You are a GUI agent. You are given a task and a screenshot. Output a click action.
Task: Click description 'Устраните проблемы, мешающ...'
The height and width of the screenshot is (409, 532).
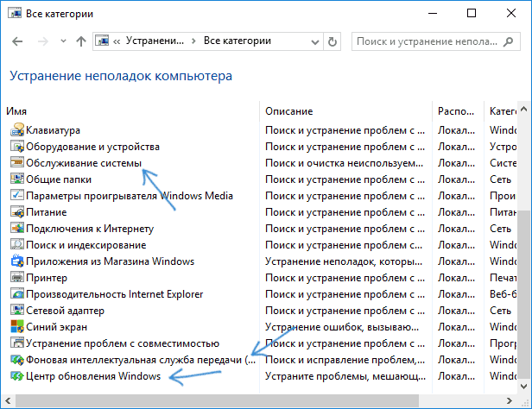coord(345,376)
